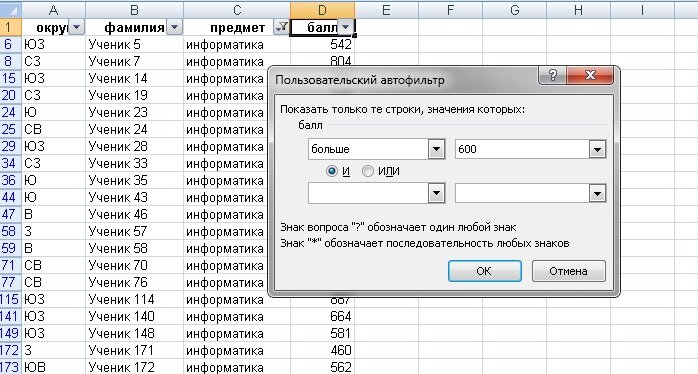This screenshot has width=698, height=374.
Task: Select column A header
Action: (x=53, y=10)
